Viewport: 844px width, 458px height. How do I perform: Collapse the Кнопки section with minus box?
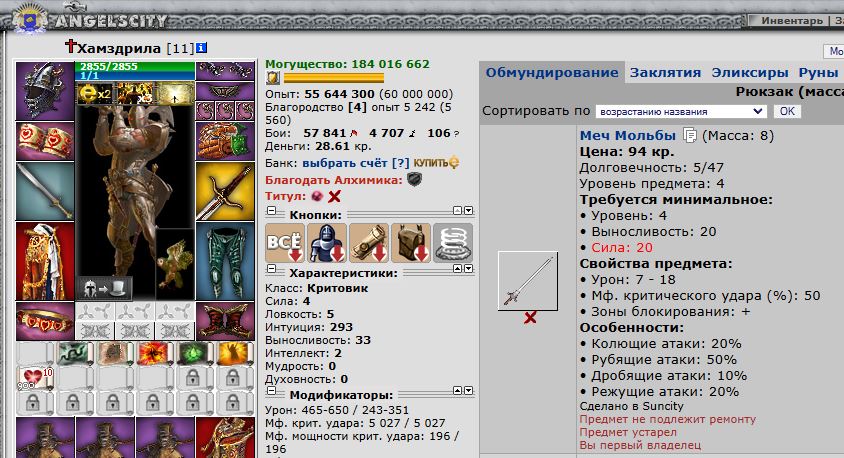tap(271, 210)
